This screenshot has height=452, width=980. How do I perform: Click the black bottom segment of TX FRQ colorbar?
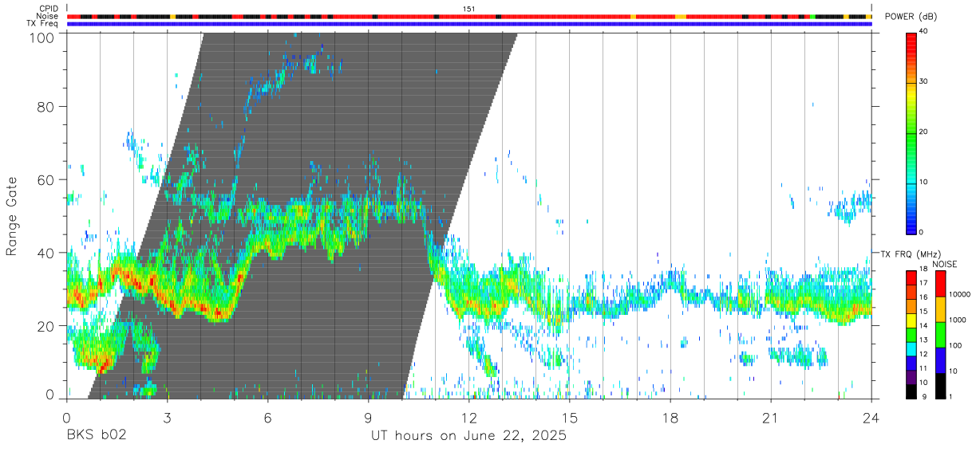click(x=910, y=391)
